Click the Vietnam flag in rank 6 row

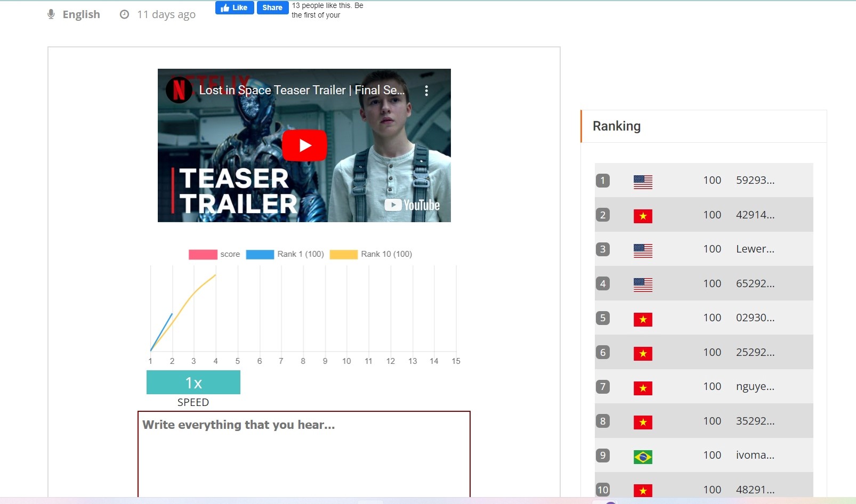pos(643,354)
